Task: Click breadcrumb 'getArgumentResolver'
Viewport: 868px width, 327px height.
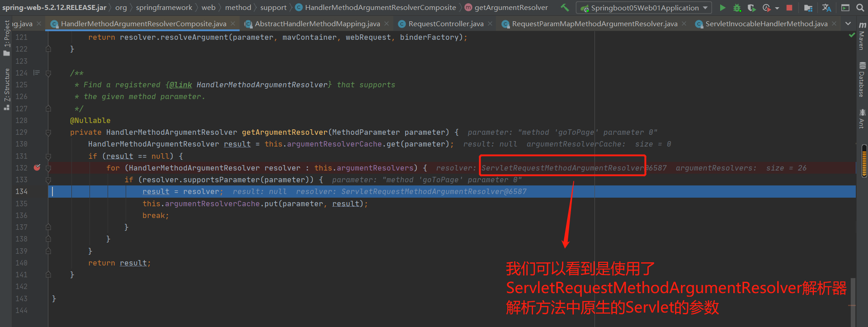Action: pyautogui.click(x=506, y=7)
